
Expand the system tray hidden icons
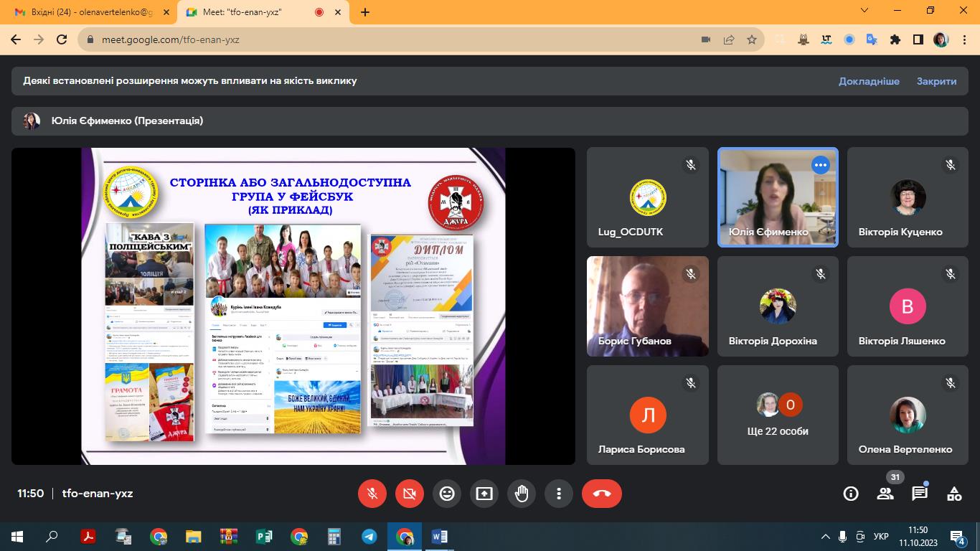pyautogui.click(x=824, y=537)
